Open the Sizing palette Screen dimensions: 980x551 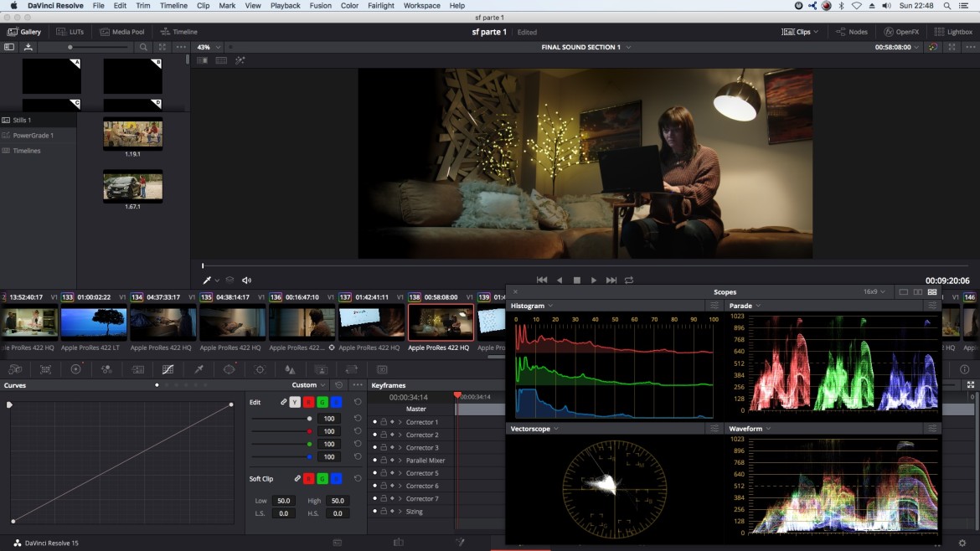351,370
